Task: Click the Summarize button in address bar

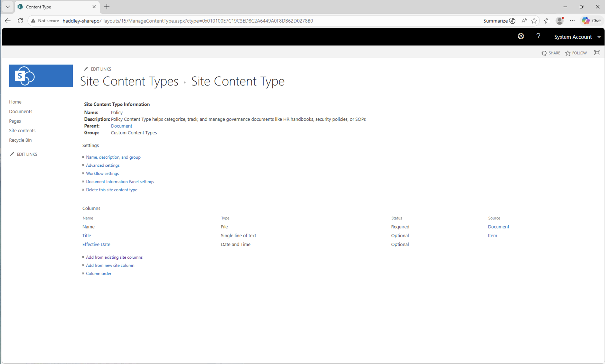Action: tap(499, 21)
